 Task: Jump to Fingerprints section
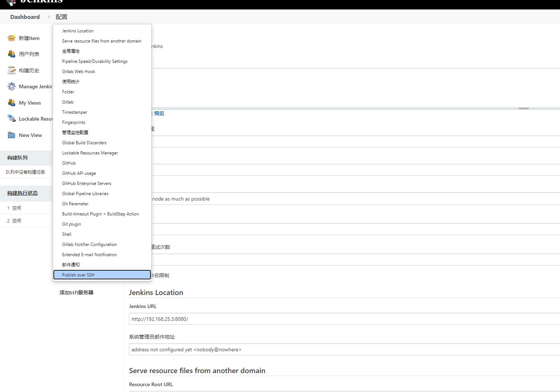(x=102, y=122)
